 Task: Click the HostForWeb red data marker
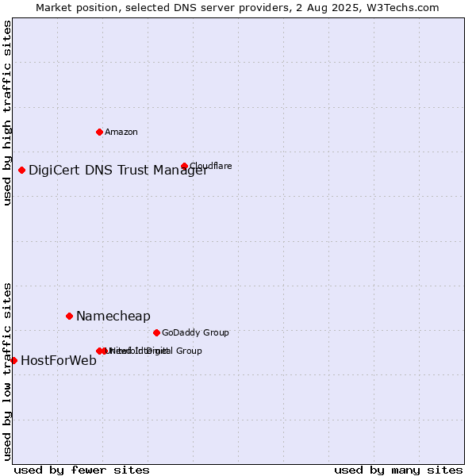[13, 361]
